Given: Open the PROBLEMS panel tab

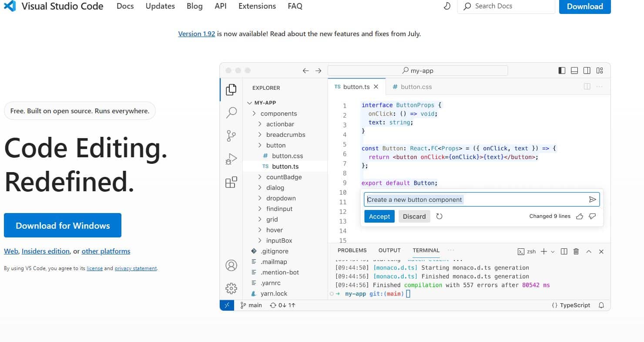Looking at the screenshot, I should [x=352, y=251].
